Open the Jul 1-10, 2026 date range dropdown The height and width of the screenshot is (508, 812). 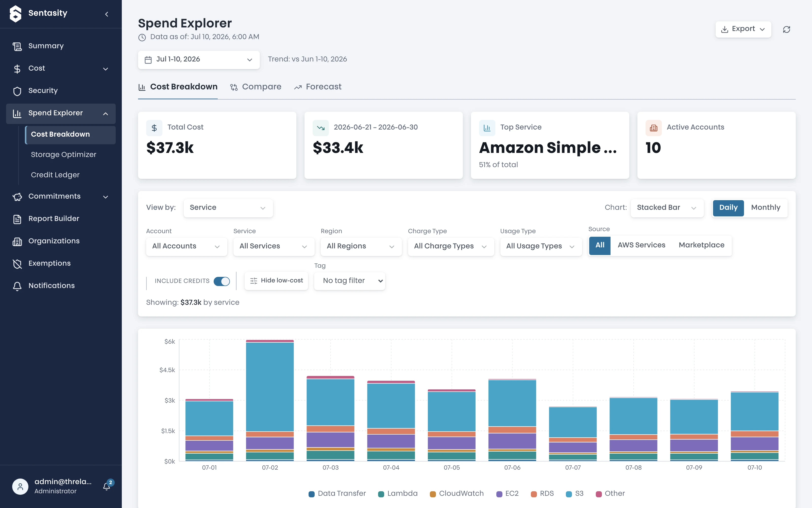point(199,60)
